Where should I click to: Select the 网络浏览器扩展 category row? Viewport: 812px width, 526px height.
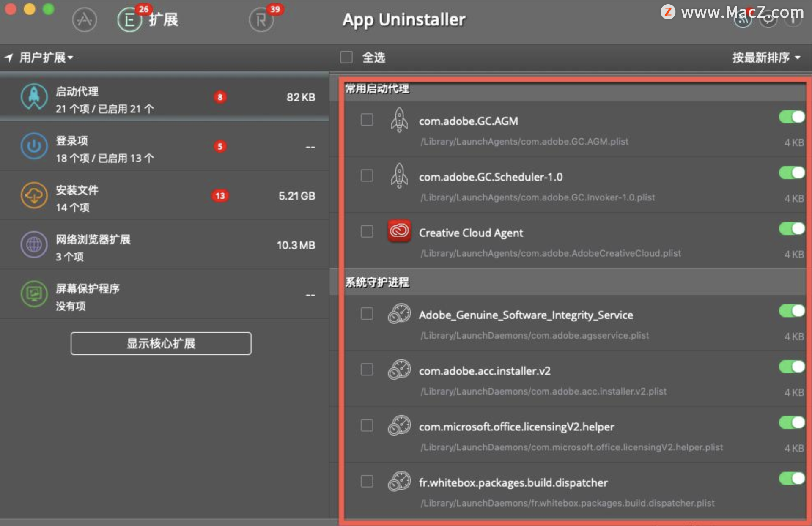[164, 245]
